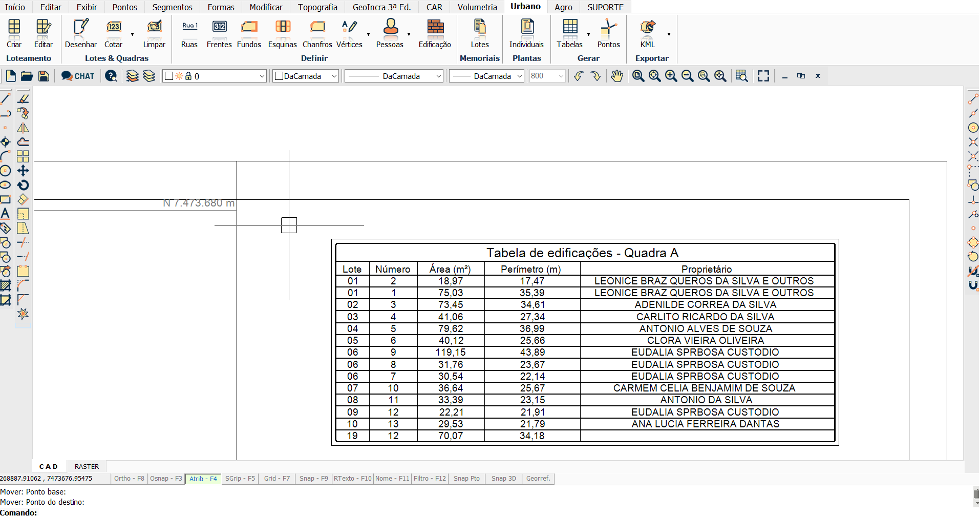980x516 pixels.
Task: Expand the layer 0 dropdown
Action: tap(262, 76)
